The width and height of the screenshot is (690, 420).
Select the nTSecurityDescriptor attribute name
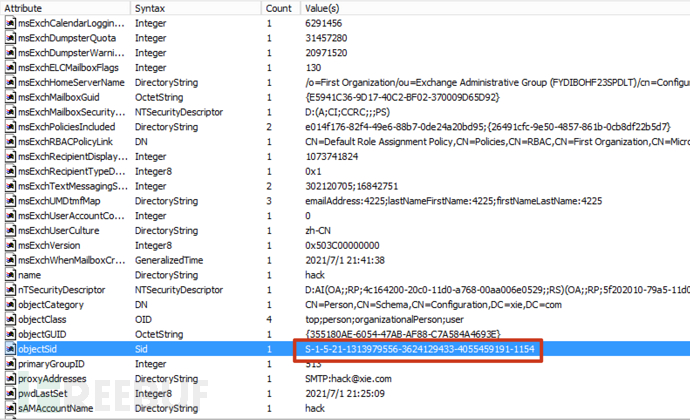tap(62, 290)
